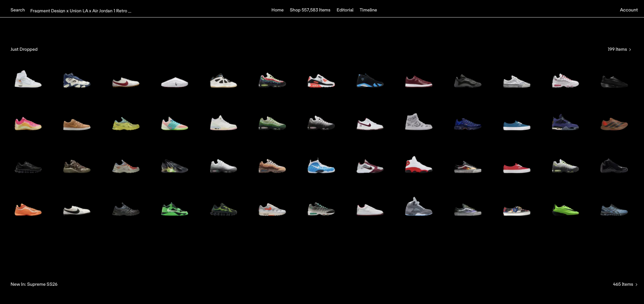
Task: Select the white Nike Cortez with red swoosh
Action: point(126,82)
